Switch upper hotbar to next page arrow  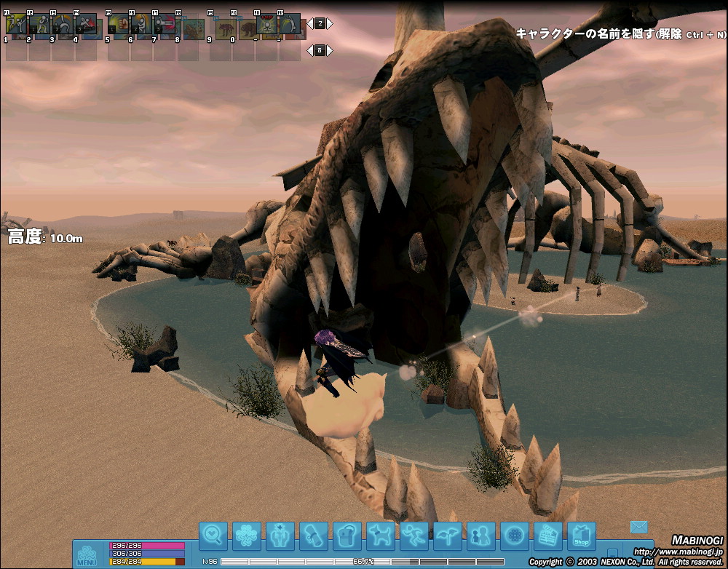point(330,23)
